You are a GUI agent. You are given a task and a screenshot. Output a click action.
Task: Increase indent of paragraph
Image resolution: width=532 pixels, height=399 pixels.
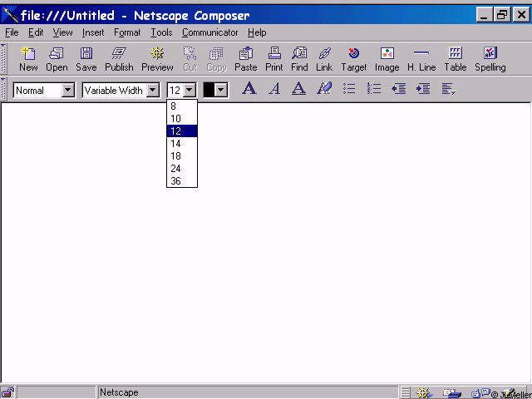tap(423, 89)
